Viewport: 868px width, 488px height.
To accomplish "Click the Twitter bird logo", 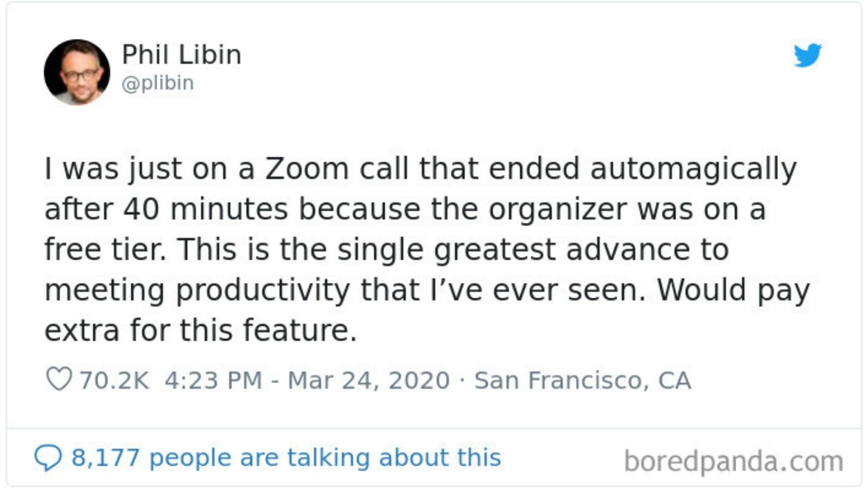I will (x=807, y=55).
